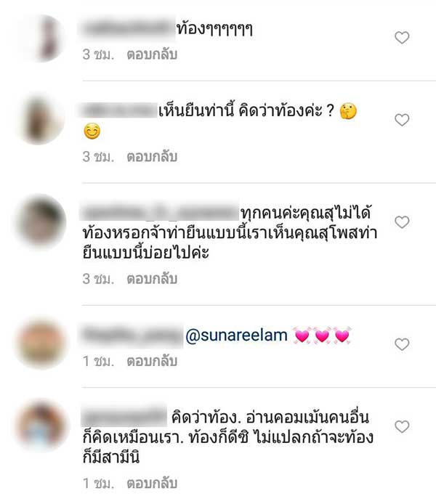436x504 pixels.
Task: Like the comment starting 'ทุกคนค่ะคุณสุไม่ได้'
Action: 402,222
